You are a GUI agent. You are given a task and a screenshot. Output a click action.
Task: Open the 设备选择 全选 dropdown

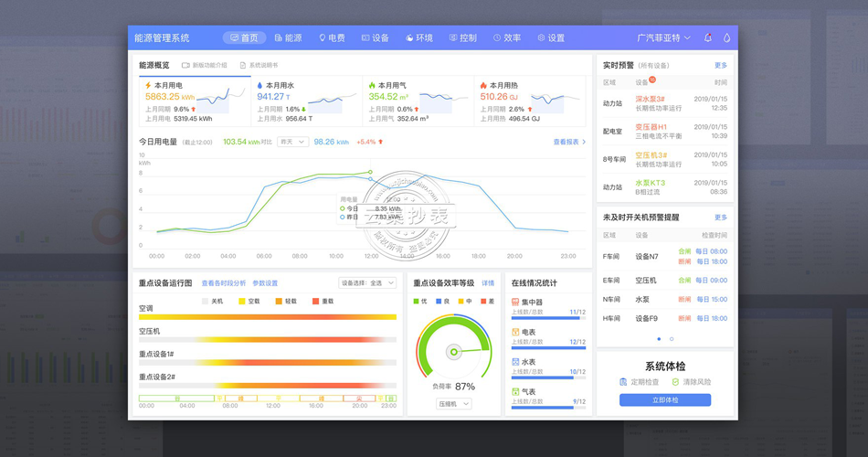click(367, 283)
